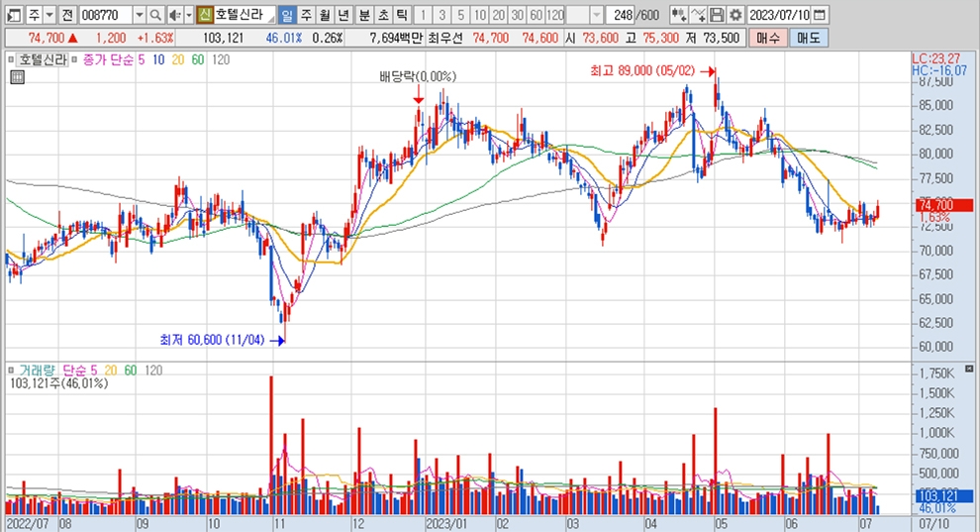The image size is (980, 532).
Task: Select the 분 minute chart tab
Action: pos(363,15)
